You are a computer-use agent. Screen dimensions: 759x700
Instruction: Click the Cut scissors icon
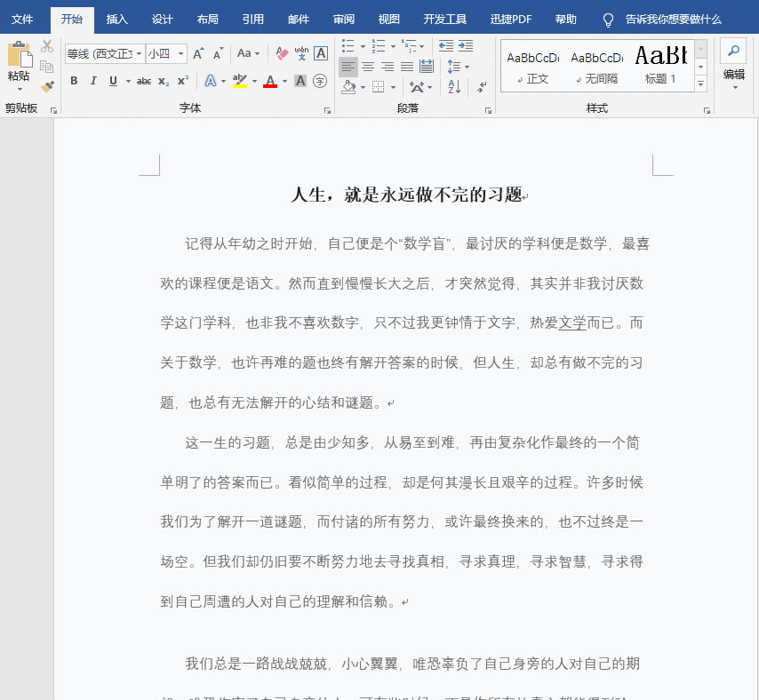click(x=47, y=46)
